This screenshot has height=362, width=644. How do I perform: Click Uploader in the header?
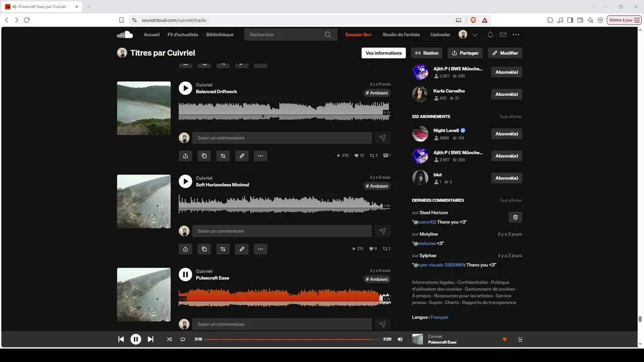[440, 35]
